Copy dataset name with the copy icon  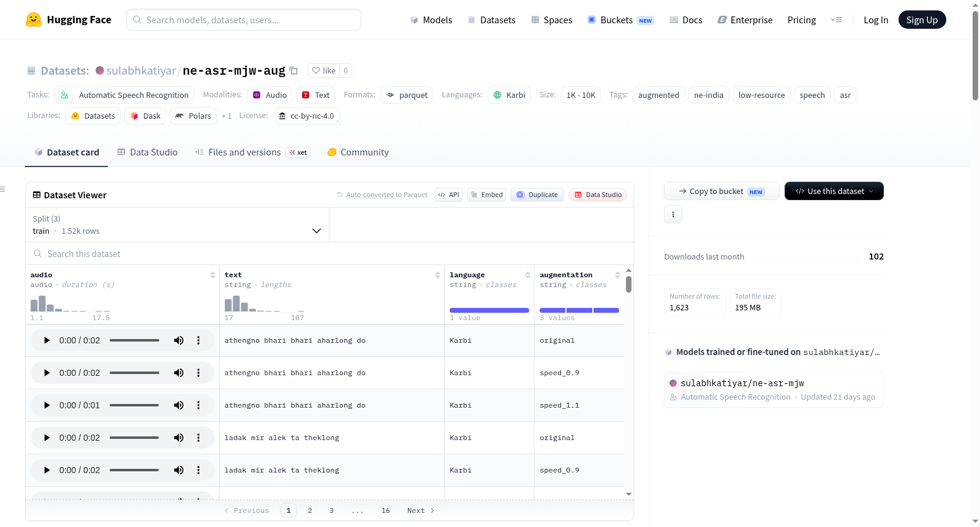[294, 70]
